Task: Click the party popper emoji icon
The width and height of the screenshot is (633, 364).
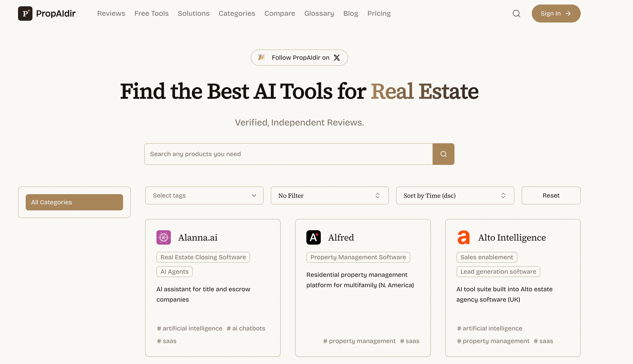Action: 261,57
